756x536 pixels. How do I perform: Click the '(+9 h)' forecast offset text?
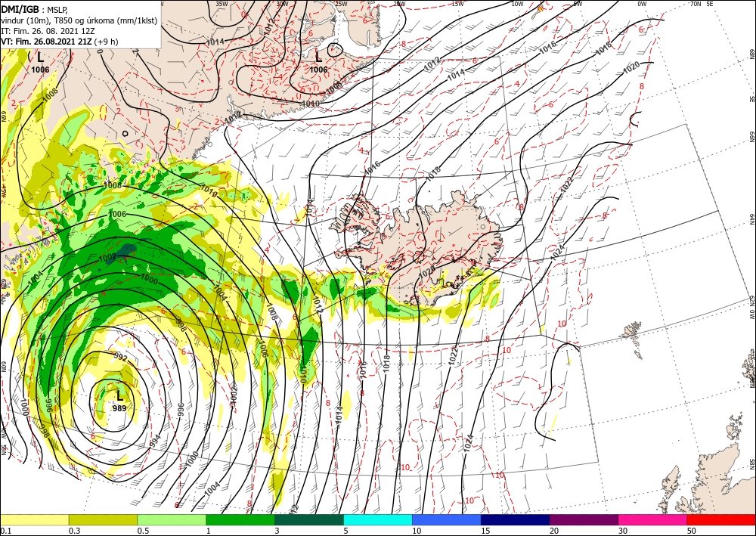pyautogui.click(x=106, y=42)
